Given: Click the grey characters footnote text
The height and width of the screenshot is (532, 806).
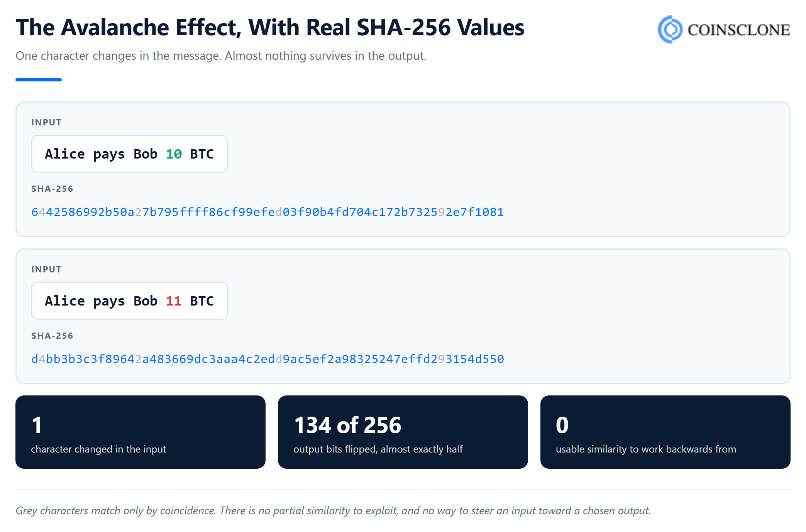Looking at the screenshot, I should point(333,511).
